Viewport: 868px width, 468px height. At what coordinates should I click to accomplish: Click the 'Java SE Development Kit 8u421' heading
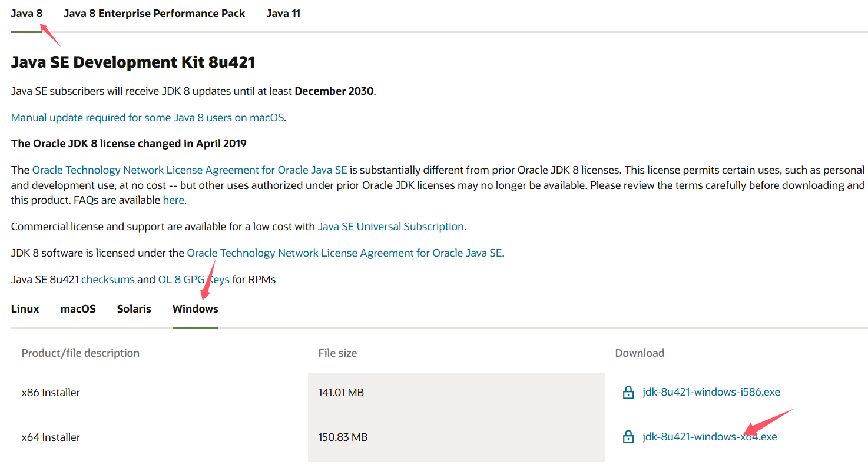pos(133,62)
